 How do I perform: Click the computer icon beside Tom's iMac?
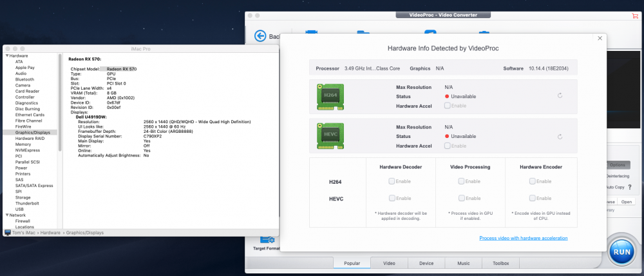click(x=7, y=232)
